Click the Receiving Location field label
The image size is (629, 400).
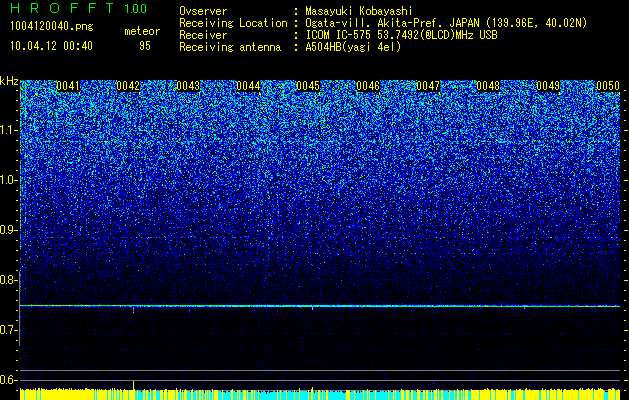tap(233, 23)
